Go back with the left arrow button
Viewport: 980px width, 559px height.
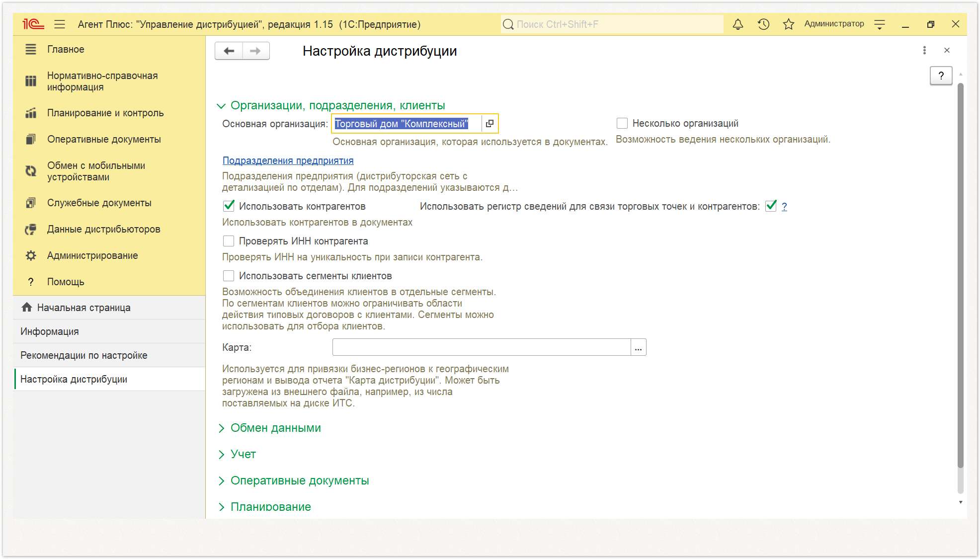(229, 51)
